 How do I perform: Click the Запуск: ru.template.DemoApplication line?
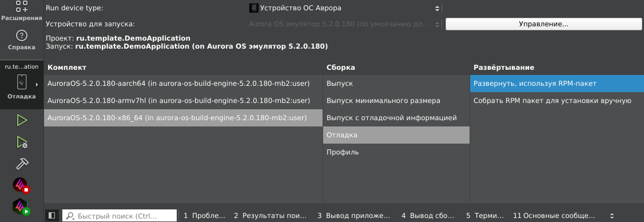click(x=187, y=46)
